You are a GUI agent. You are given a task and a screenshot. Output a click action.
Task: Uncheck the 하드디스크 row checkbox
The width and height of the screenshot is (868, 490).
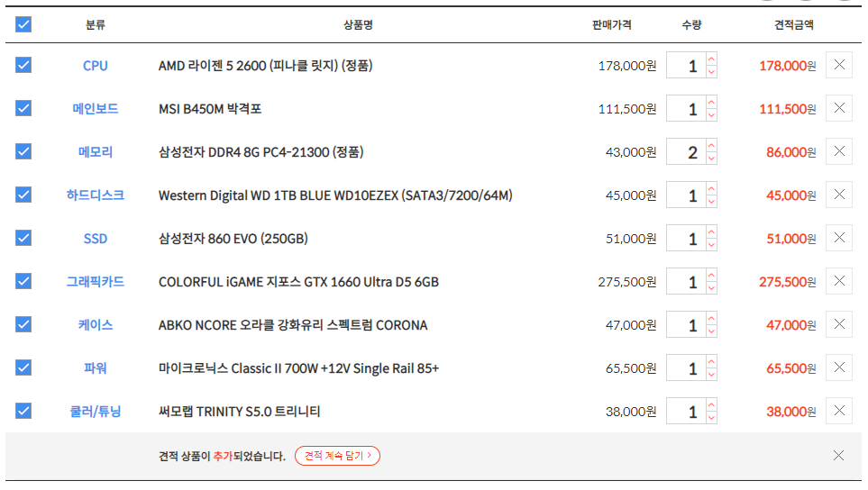pos(23,195)
